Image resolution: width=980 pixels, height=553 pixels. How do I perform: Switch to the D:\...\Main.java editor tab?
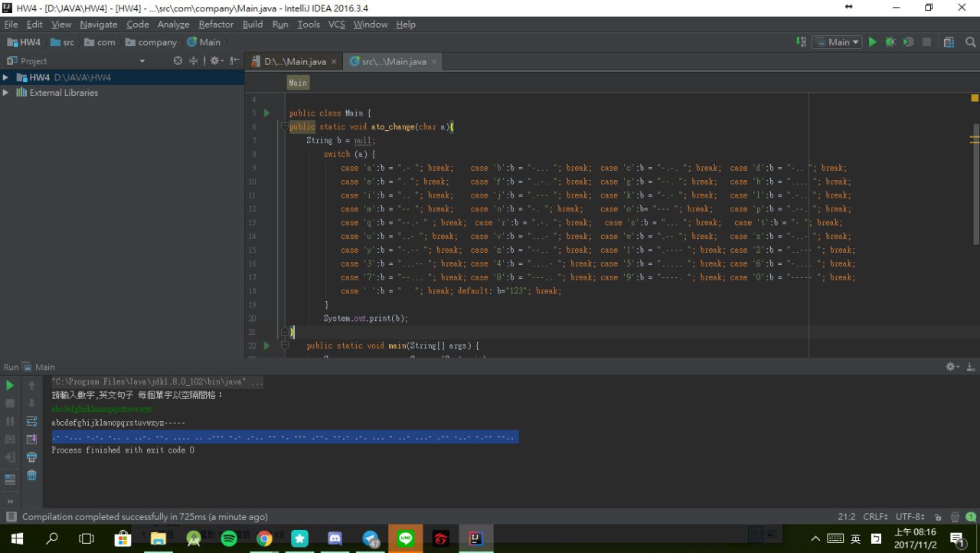pyautogui.click(x=295, y=61)
